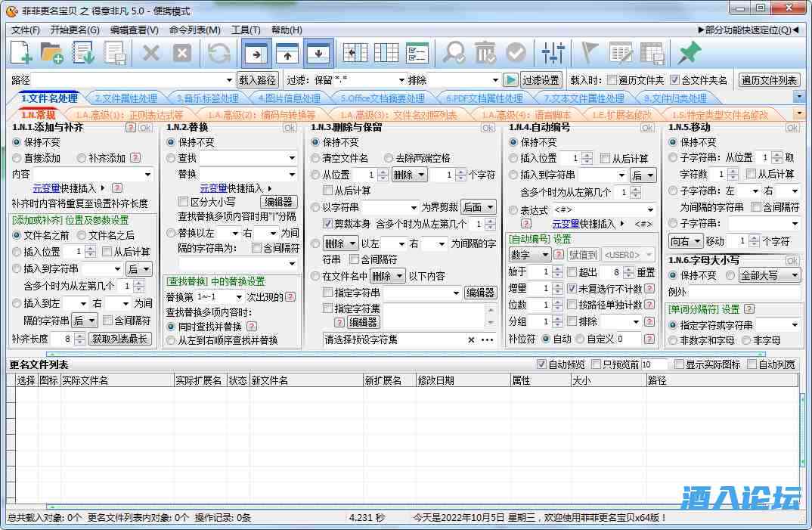This screenshot has height=530, width=812.
Task: Enable the 遍历文件夹 checkbox
Action: pos(612,80)
